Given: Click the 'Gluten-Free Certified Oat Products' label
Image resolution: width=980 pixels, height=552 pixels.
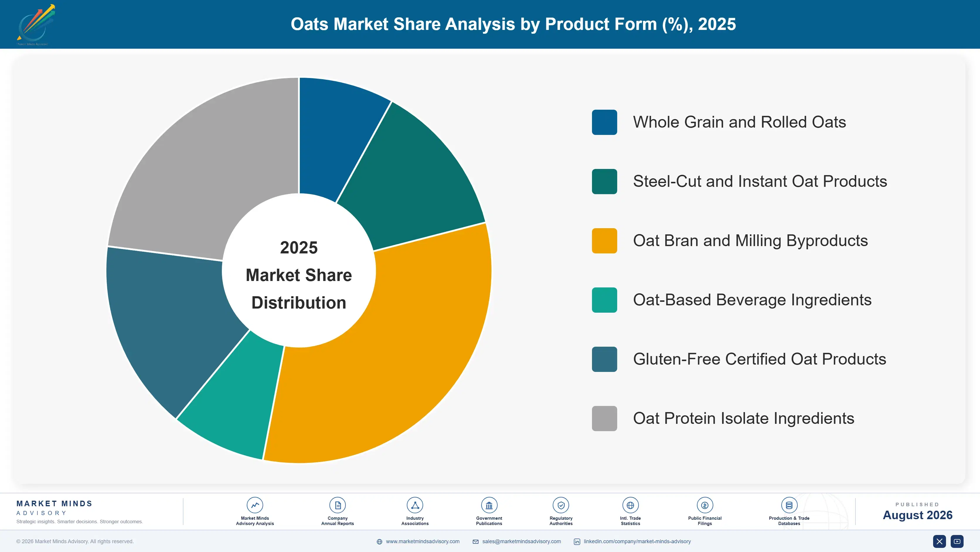Looking at the screenshot, I should pyautogui.click(x=759, y=359).
